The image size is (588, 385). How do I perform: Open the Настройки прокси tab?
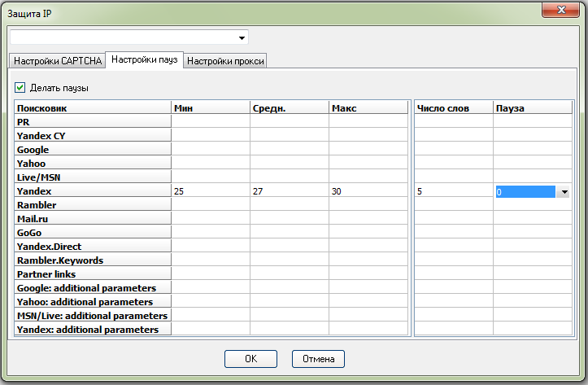(x=225, y=61)
